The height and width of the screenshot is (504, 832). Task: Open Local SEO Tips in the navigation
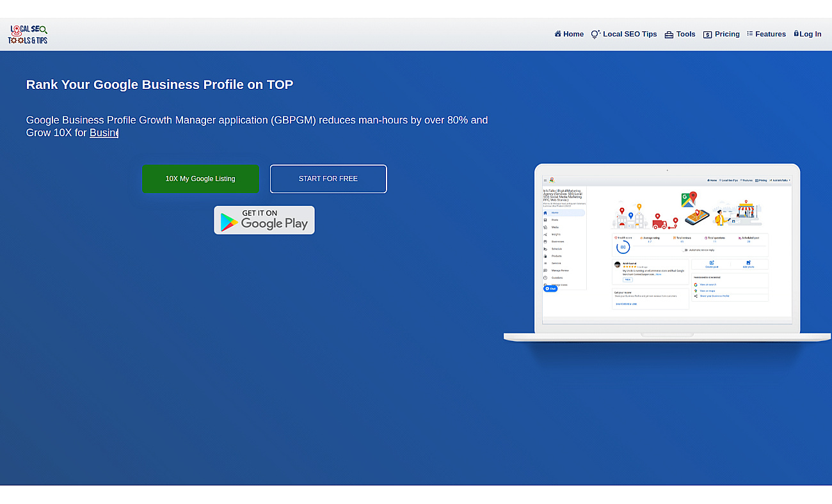click(x=624, y=34)
